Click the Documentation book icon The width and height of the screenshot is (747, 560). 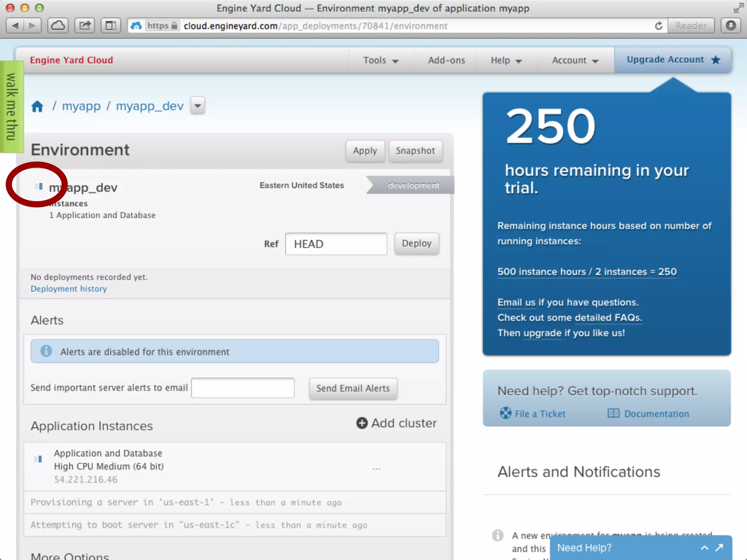point(613,413)
